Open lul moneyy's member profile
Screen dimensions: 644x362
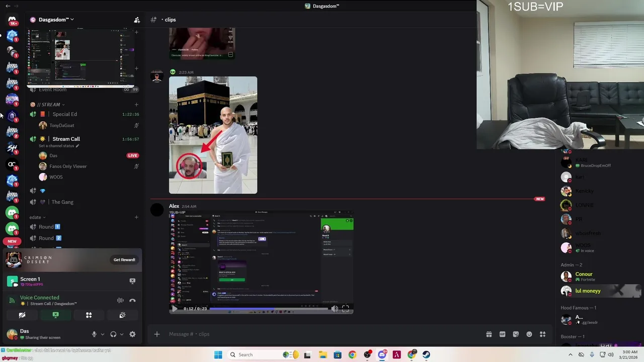[588, 291]
